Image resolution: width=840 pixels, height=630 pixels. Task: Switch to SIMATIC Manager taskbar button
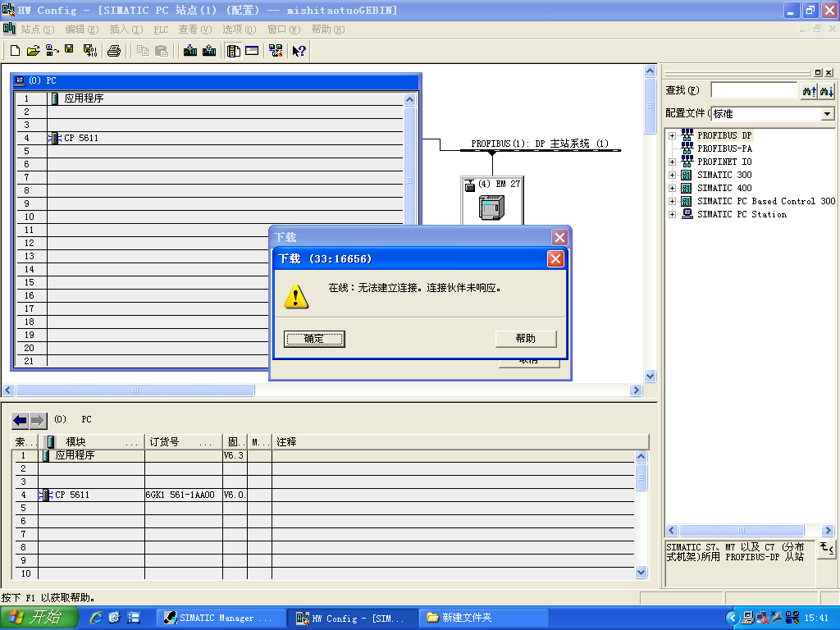tap(220, 618)
